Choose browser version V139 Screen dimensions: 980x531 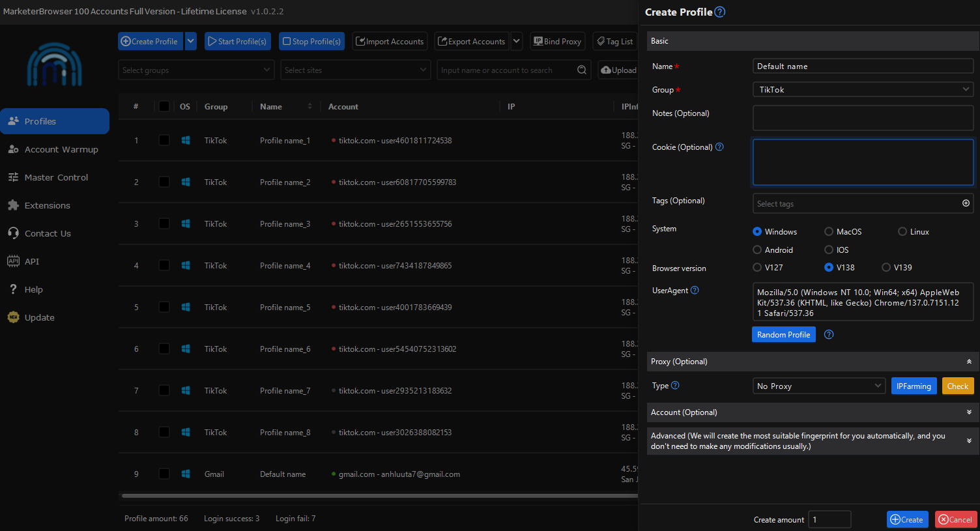(x=886, y=267)
